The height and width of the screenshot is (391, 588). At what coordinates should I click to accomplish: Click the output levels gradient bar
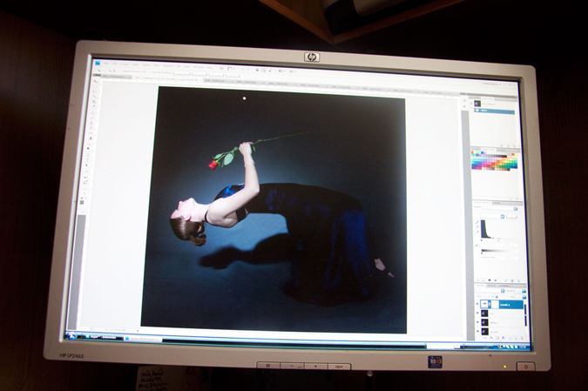click(501, 251)
